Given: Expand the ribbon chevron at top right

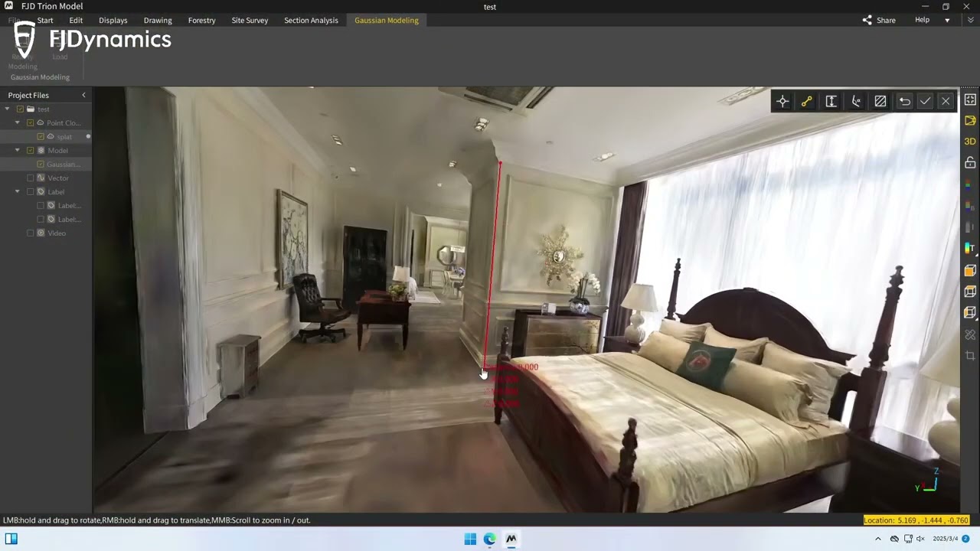Looking at the screenshot, I should pyautogui.click(x=971, y=21).
